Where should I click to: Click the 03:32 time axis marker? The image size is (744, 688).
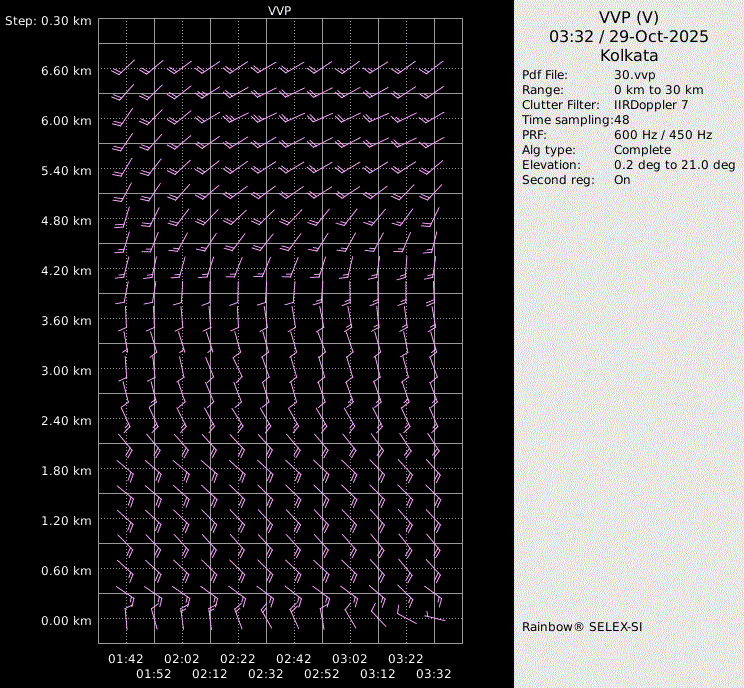[433, 674]
